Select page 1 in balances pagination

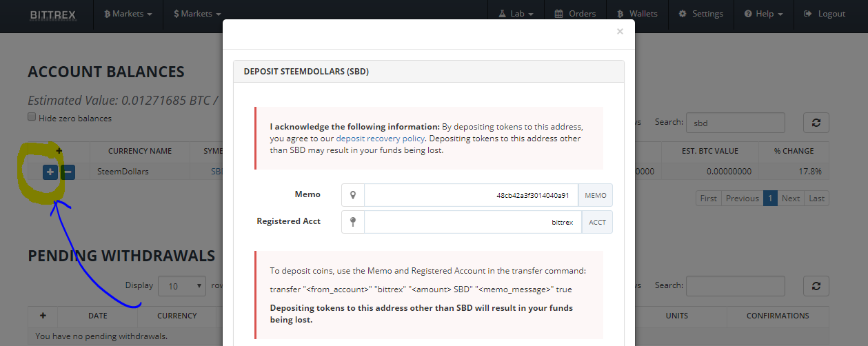(x=770, y=199)
